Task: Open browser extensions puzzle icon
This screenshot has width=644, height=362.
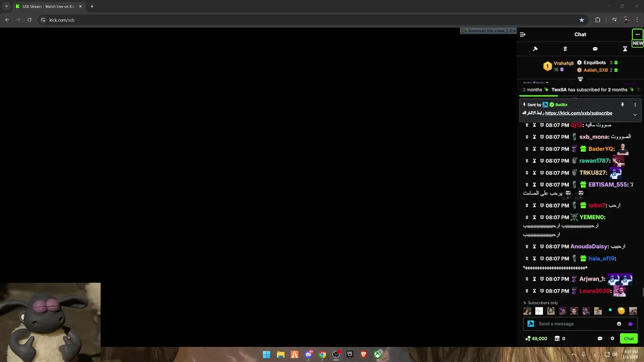Action: [598, 20]
